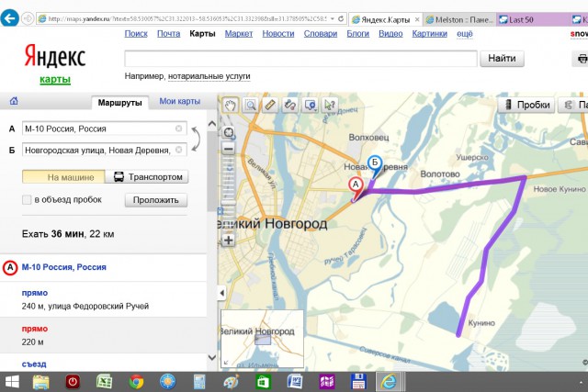The width and height of the screenshot is (588, 392).
Task: Open the 'Маркет' link
Action: (x=239, y=34)
